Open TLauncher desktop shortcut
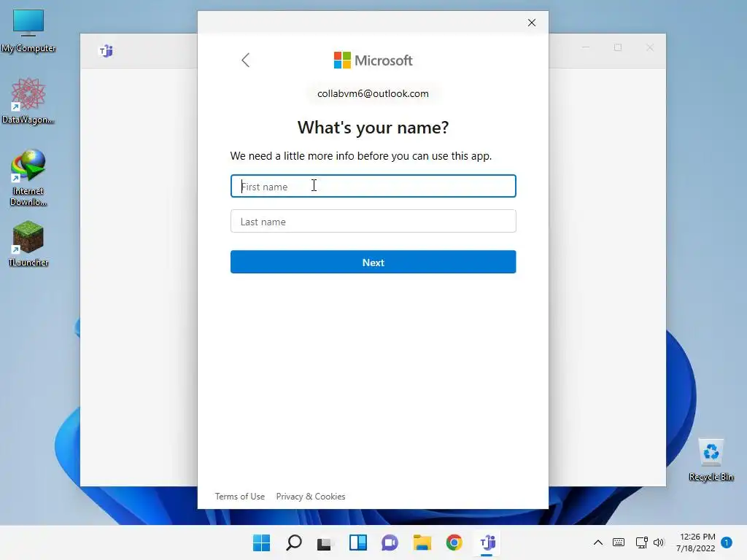 tap(28, 244)
